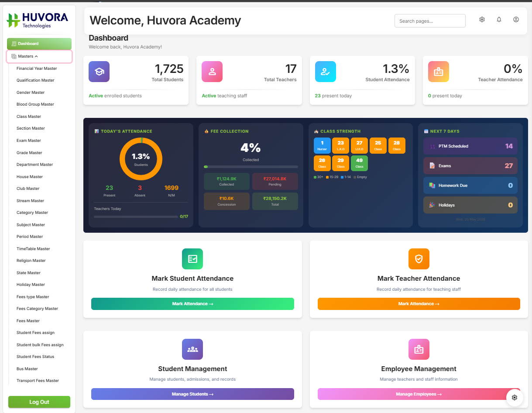
Task: Select Gender Master in sidebar
Action: 31,93
